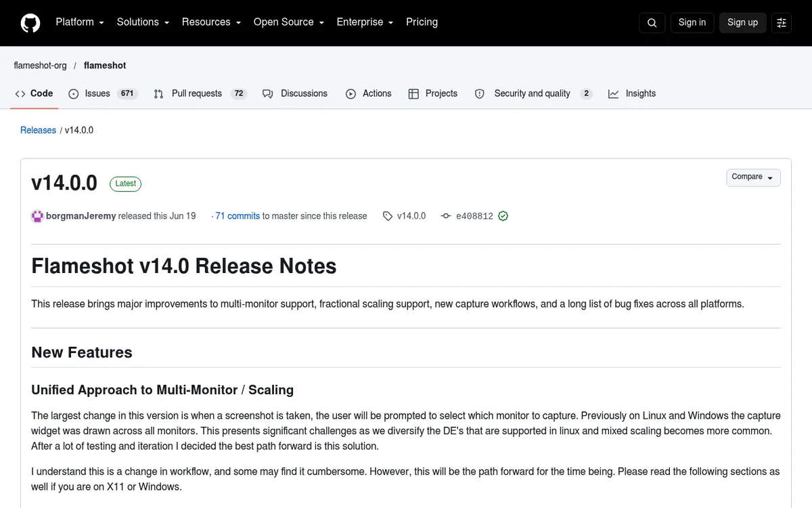This screenshot has height=508, width=812.
Task: Expand the Enterprise menu
Action: coord(365,22)
